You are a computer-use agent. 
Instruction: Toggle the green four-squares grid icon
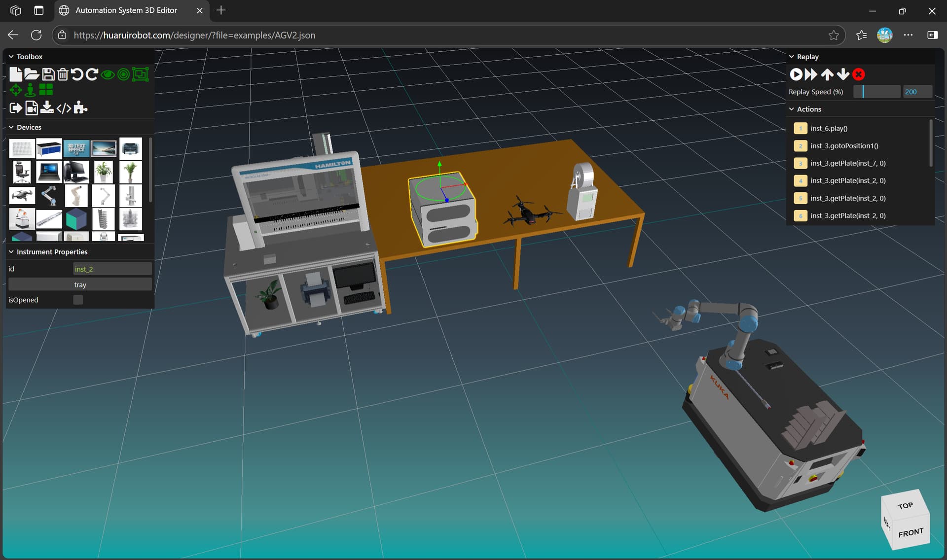click(46, 89)
